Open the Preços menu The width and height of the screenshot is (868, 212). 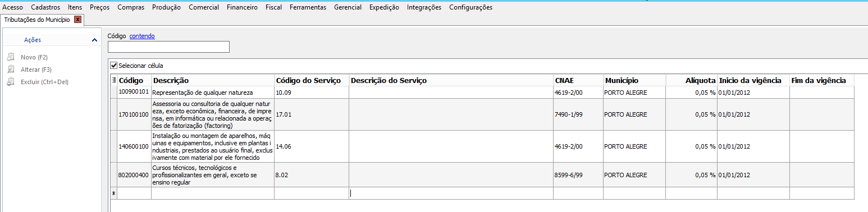(100, 7)
